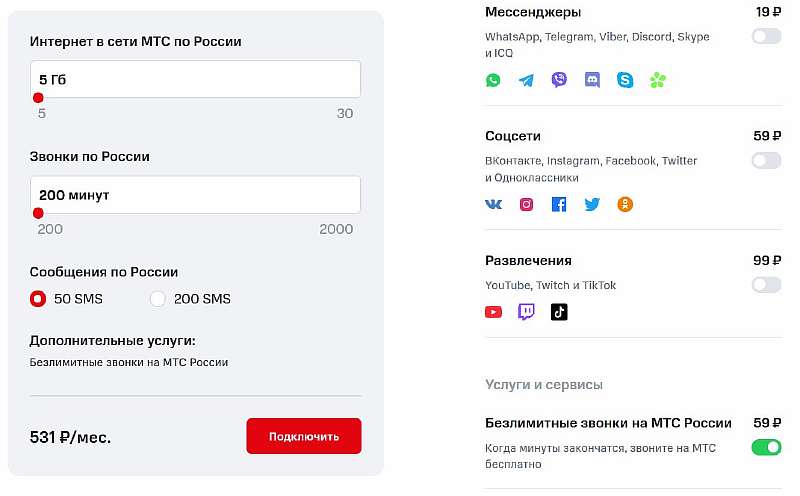Enable the Развлечения toggle
Screen dimensions: 800x496
[766, 285]
